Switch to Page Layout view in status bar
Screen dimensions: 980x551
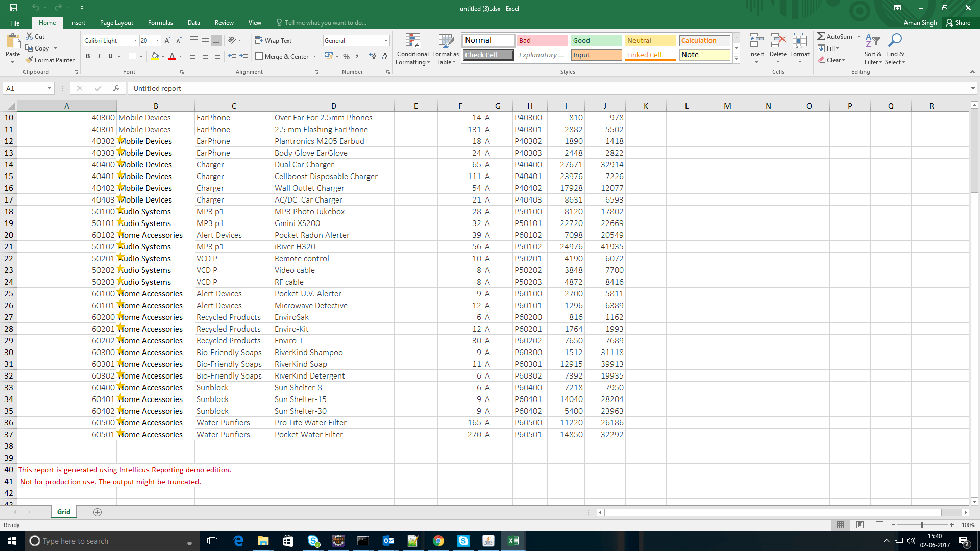click(x=860, y=525)
